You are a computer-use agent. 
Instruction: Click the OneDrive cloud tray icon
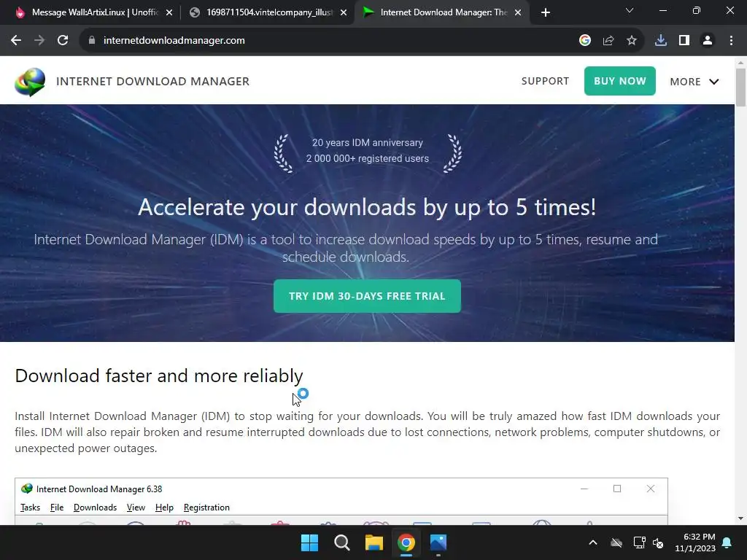[616, 542]
